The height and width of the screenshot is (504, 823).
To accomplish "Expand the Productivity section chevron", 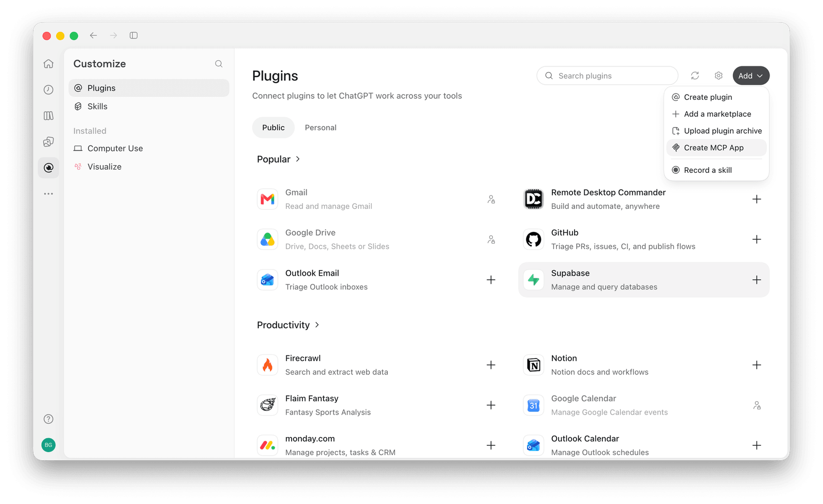I will tap(317, 325).
